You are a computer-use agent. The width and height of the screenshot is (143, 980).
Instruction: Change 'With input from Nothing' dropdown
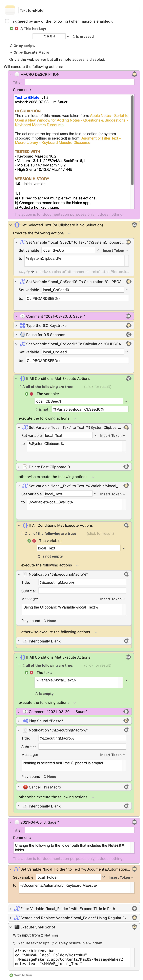tap(49, 935)
